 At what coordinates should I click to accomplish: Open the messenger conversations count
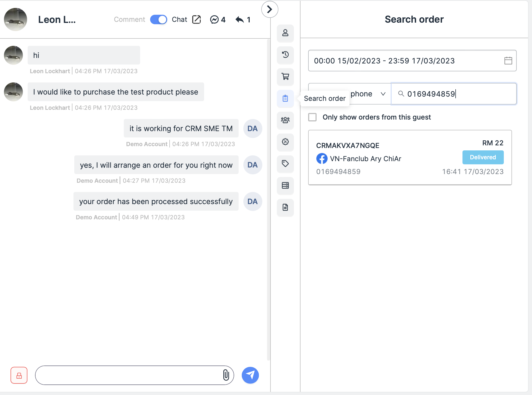coord(218,19)
